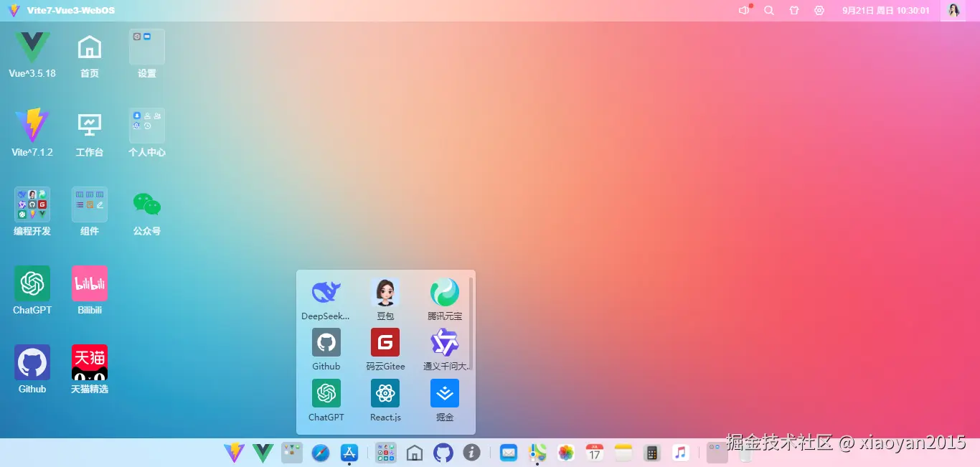
Task: Open 豆包 from the folder popup
Action: coord(385,293)
